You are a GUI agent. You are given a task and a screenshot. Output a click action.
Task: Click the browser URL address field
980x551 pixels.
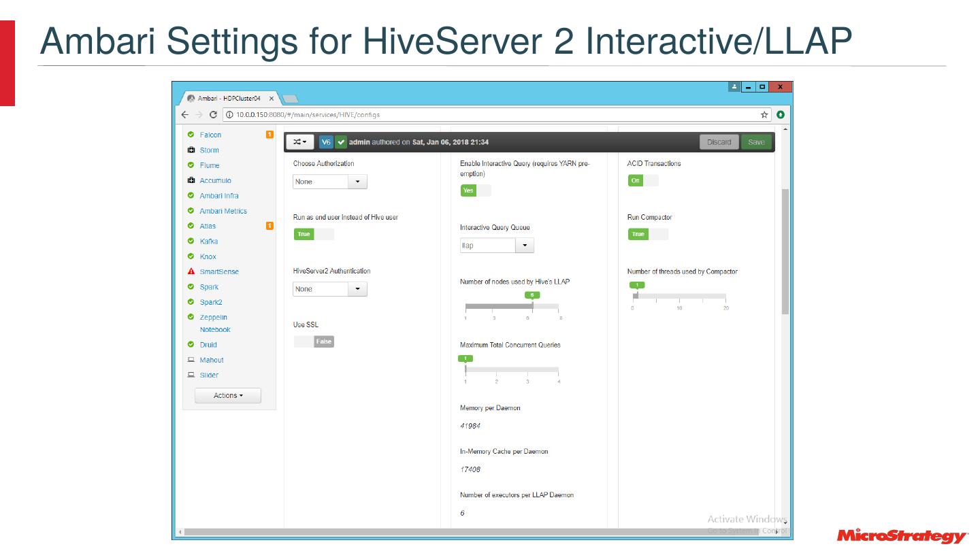[x=490, y=115]
